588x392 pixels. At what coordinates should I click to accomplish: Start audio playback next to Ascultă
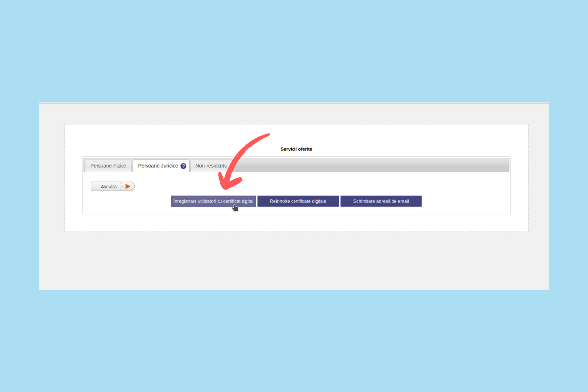[128, 186]
